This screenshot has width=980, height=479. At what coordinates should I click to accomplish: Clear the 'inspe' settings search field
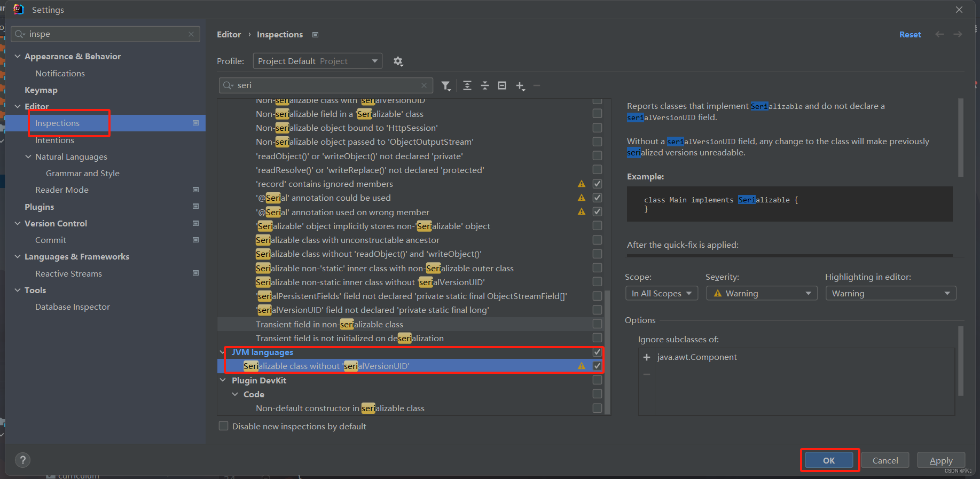(x=191, y=34)
